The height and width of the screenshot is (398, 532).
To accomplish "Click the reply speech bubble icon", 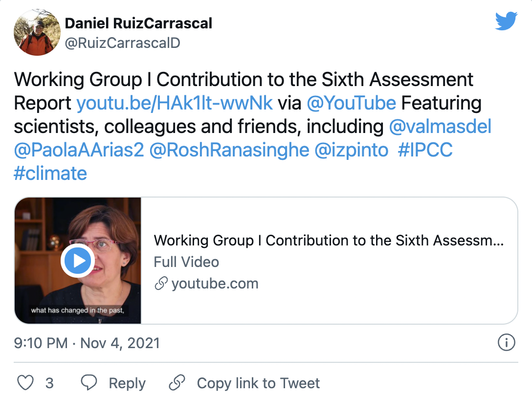I will point(89,383).
